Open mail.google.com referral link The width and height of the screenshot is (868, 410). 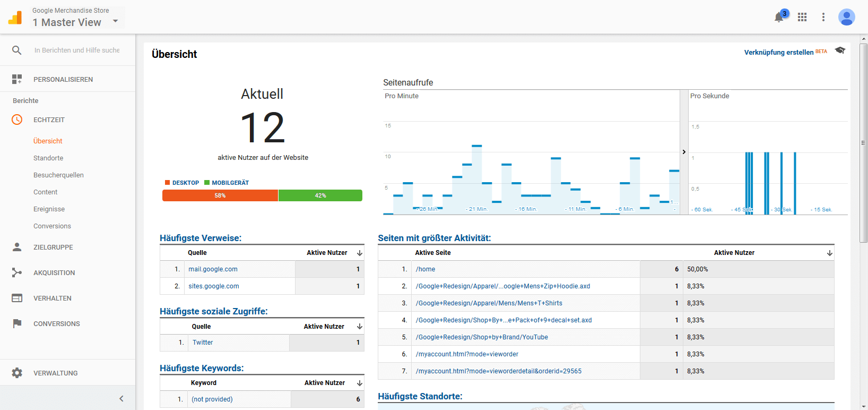[x=213, y=269]
